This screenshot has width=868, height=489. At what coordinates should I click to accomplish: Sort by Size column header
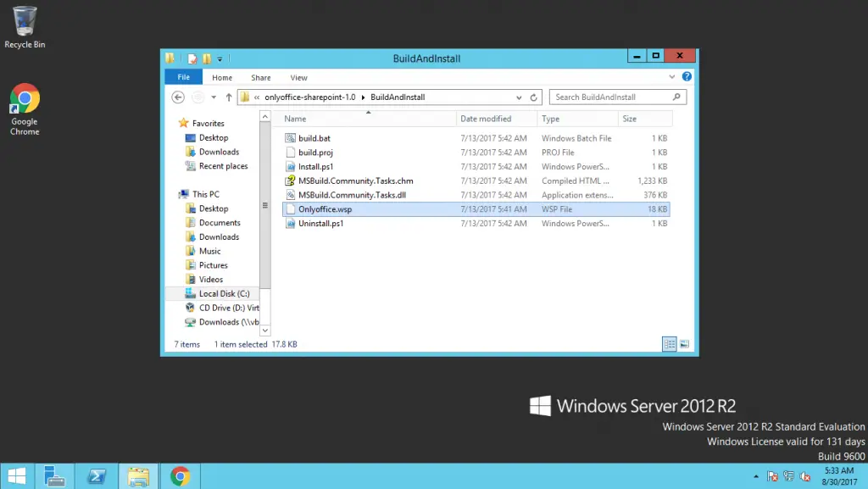click(645, 119)
